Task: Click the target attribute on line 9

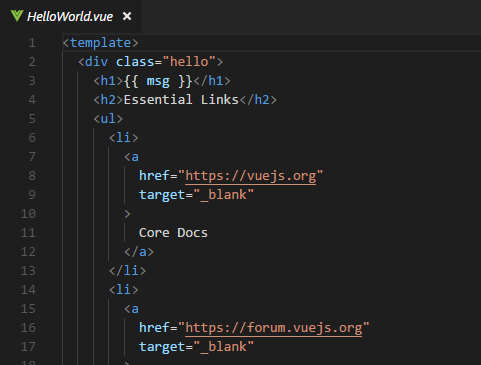Action: coord(162,195)
